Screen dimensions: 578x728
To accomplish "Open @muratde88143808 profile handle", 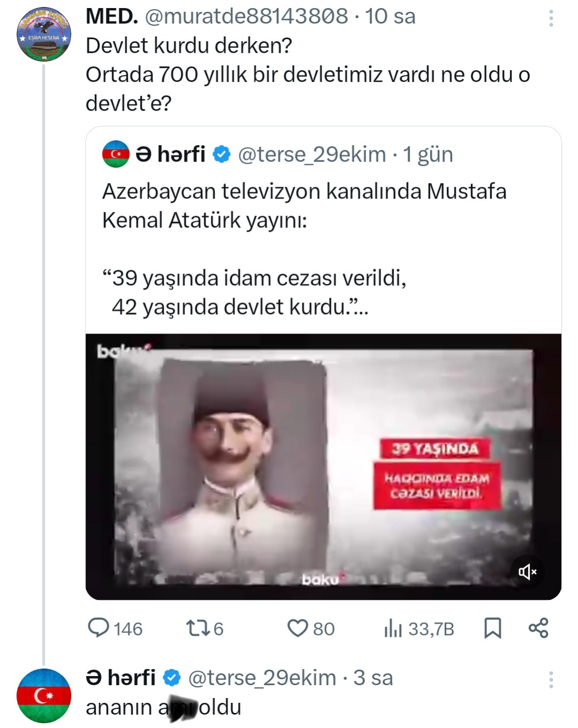I will click(246, 17).
